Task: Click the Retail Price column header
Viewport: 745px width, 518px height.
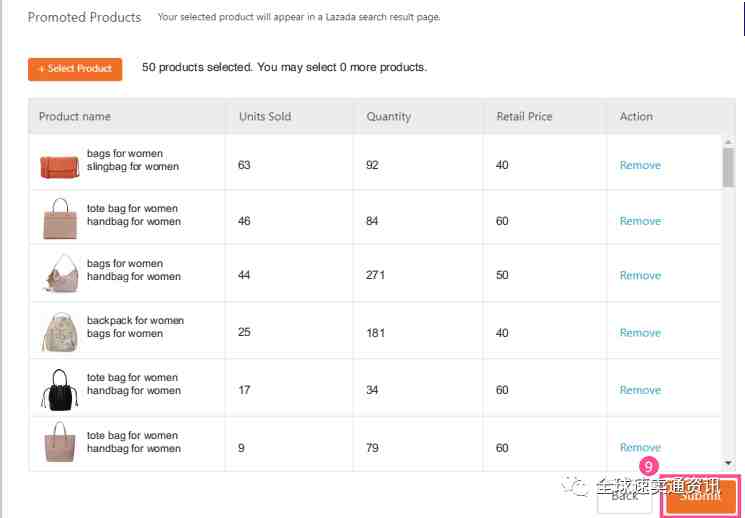Action: coord(525,116)
